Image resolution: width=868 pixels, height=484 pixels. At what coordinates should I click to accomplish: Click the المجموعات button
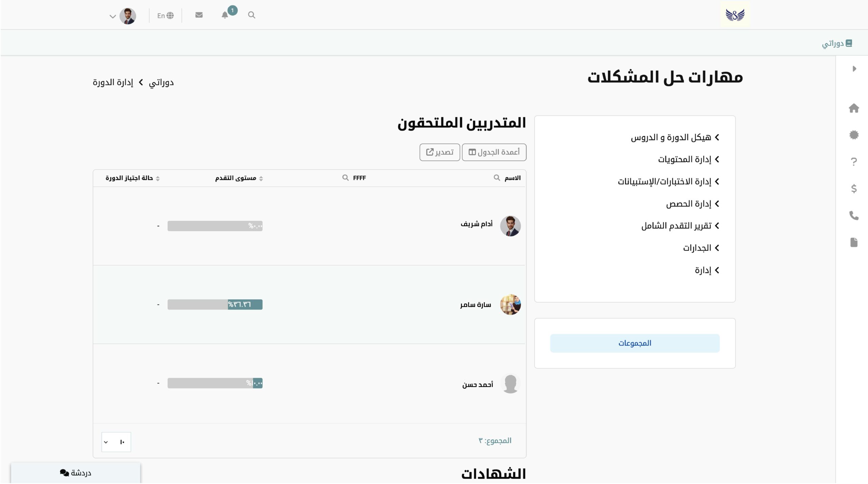635,343
